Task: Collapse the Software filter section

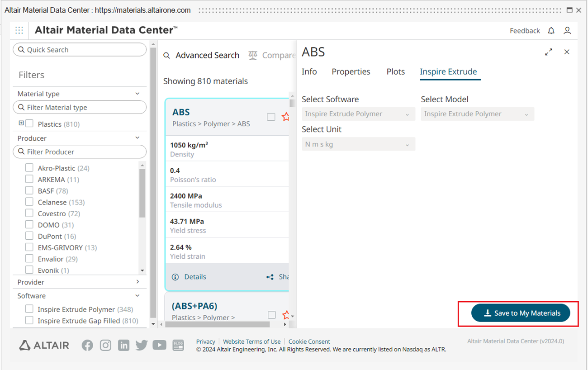Action: click(138, 295)
